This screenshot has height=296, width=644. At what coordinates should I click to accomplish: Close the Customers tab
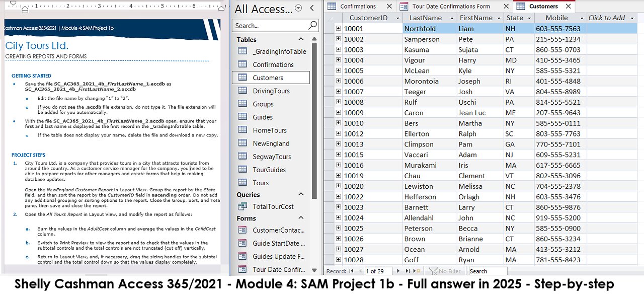(568, 7)
